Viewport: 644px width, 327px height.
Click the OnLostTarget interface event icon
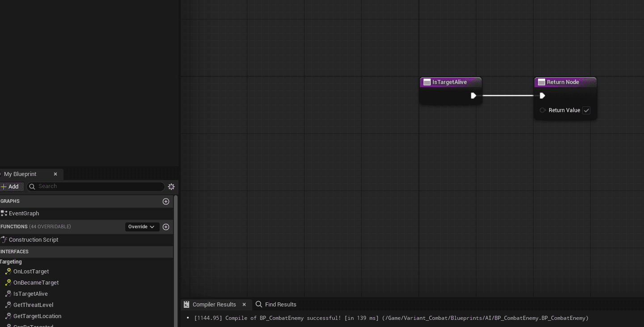(x=8, y=271)
